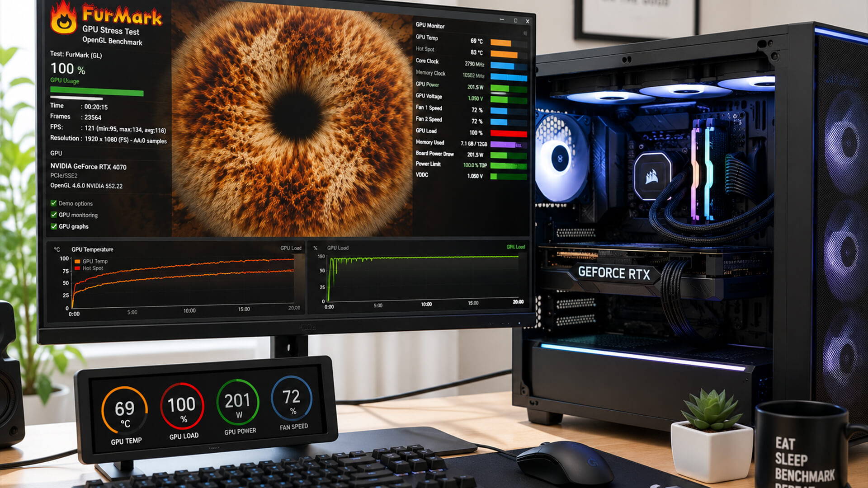868x488 pixels.
Task: Tap the 100 % GPU LOAD gauge on small display
Action: click(182, 406)
